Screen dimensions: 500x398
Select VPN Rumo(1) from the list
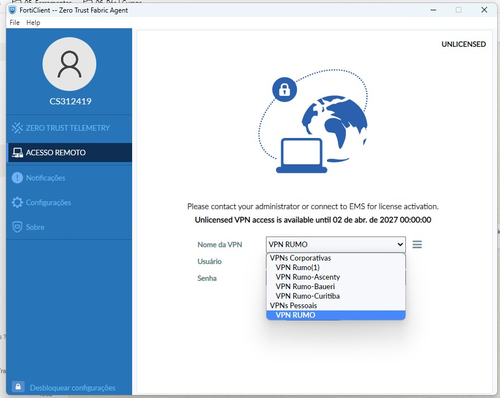pyautogui.click(x=336, y=267)
